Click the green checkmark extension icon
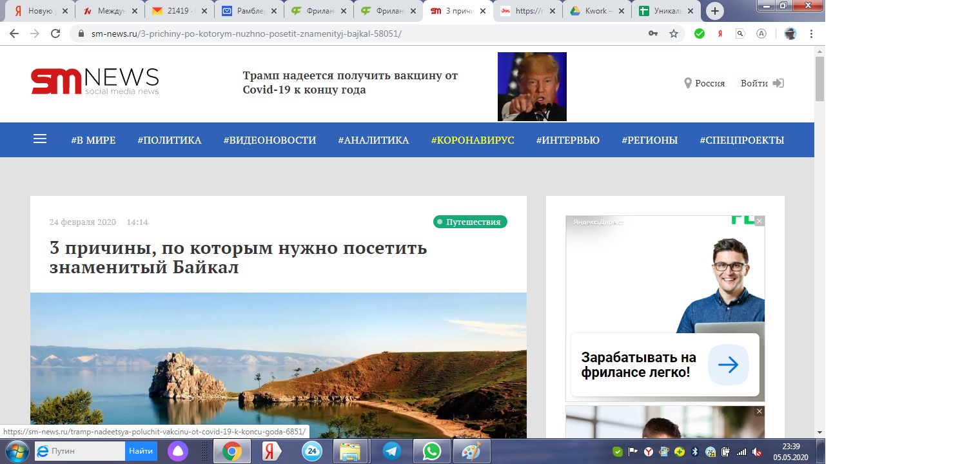The width and height of the screenshot is (980, 464). tap(700, 34)
